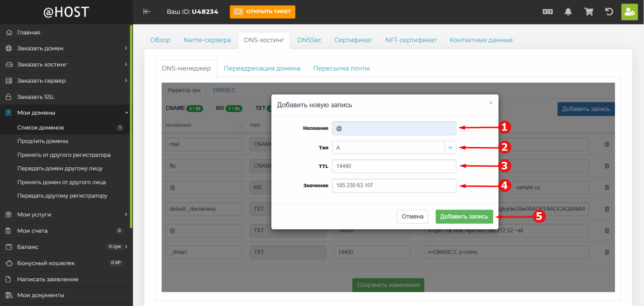Focus the Название field in dialog

(x=394, y=128)
